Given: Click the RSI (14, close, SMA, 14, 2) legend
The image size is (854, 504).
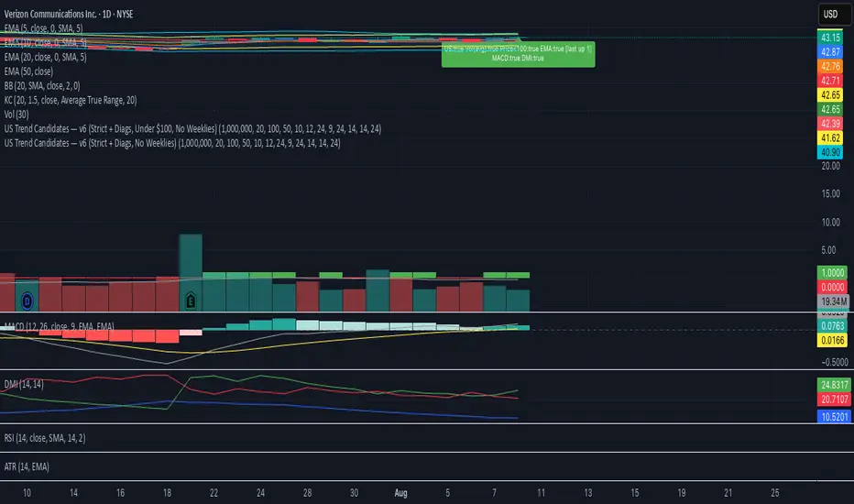Looking at the screenshot, I should [x=45, y=438].
